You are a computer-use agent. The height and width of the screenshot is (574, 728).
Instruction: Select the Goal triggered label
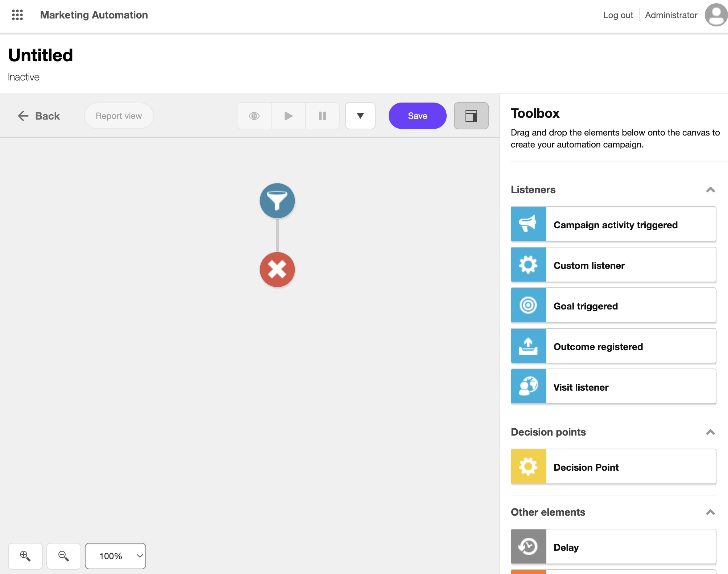click(586, 306)
